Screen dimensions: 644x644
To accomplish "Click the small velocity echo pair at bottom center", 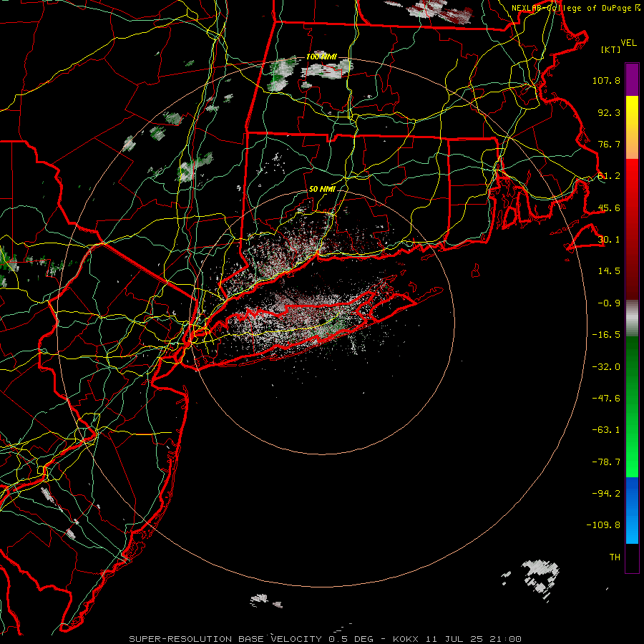I will click(x=265, y=600).
